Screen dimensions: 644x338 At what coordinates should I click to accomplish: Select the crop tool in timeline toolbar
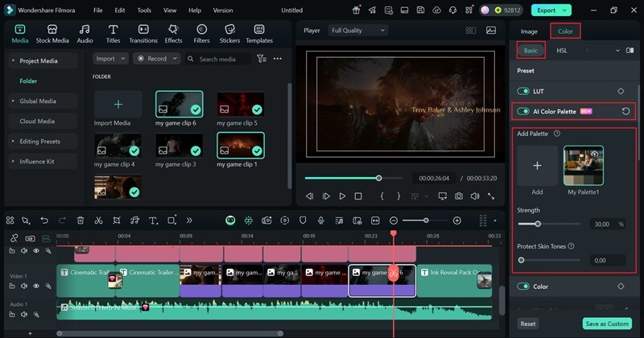coord(117,221)
